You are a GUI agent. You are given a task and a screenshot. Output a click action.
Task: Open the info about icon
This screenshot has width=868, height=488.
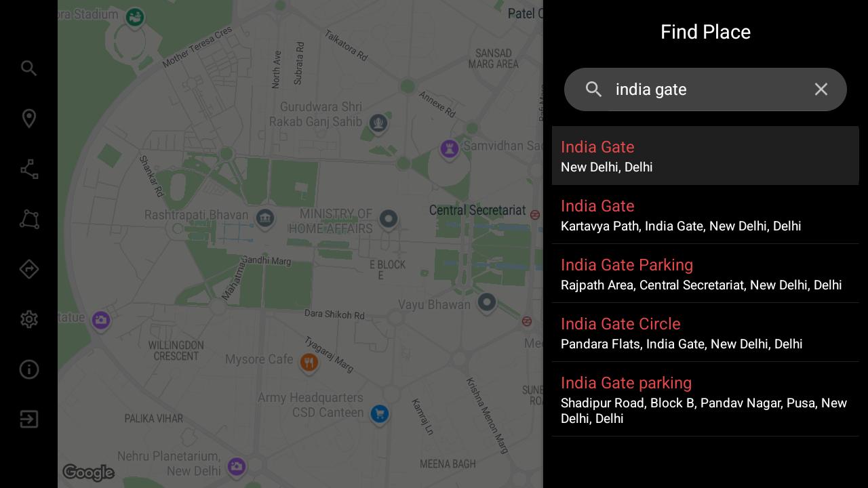[x=28, y=369]
